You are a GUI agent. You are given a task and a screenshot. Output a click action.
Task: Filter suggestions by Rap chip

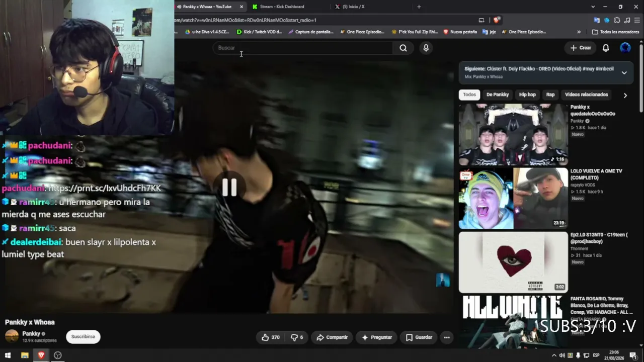point(550,95)
